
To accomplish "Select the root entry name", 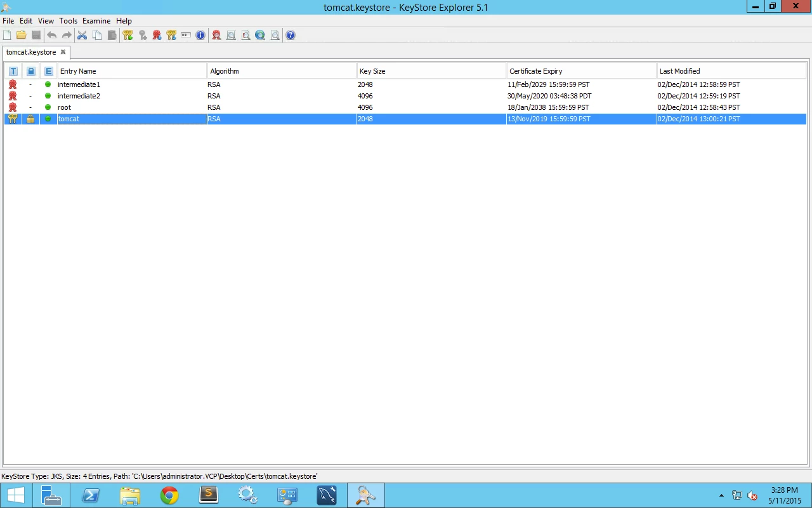I will tap(64, 107).
